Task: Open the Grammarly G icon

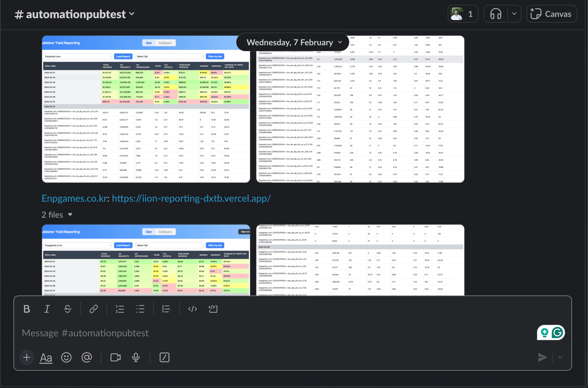Action: click(557, 333)
